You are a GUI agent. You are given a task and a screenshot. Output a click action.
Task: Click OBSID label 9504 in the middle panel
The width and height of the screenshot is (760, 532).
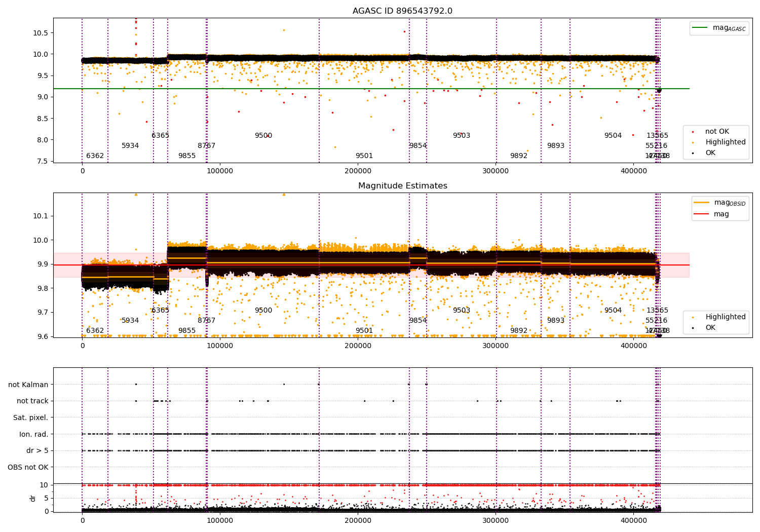pyautogui.click(x=613, y=311)
